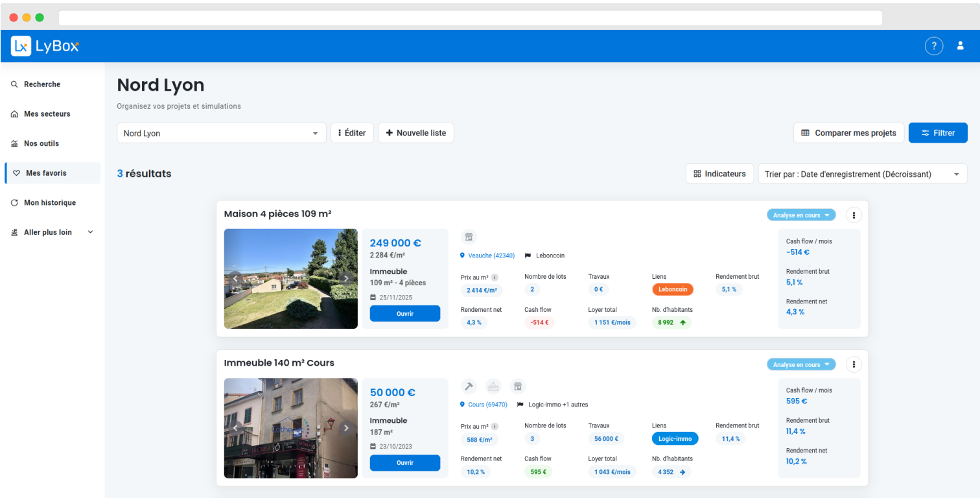Click the user account icon
The height and width of the screenshot is (498, 980).
pyautogui.click(x=960, y=45)
